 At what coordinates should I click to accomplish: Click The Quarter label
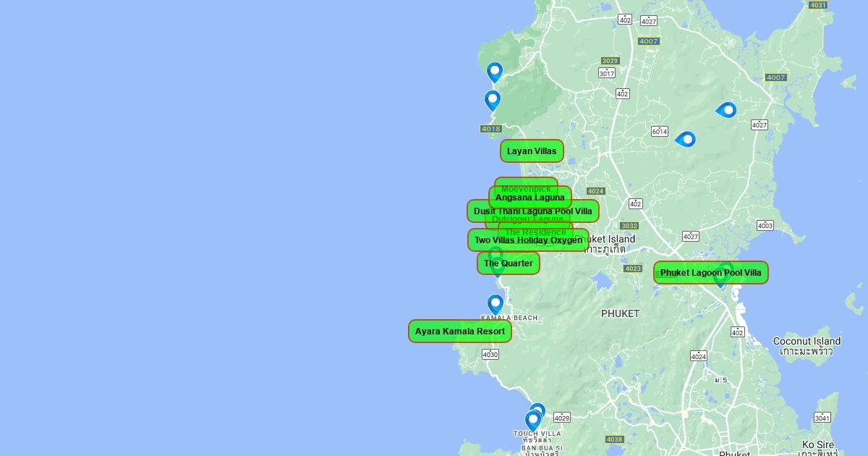click(x=509, y=263)
